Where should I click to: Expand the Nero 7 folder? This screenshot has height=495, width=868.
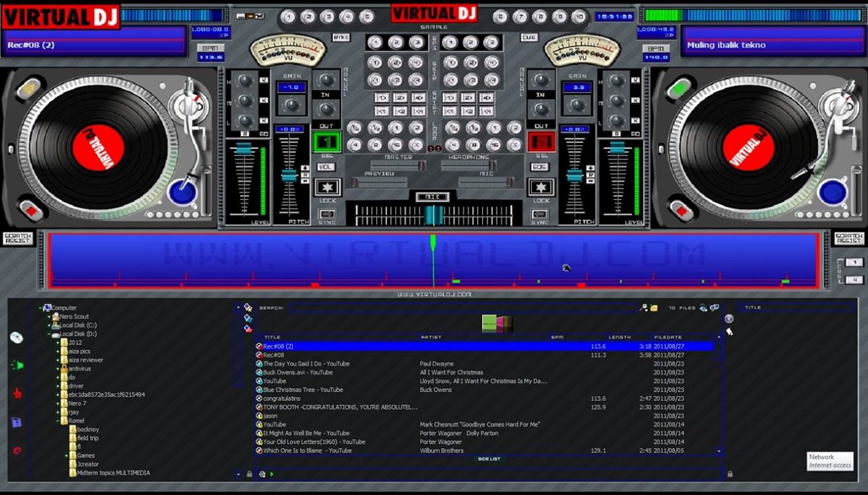[x=58, y=404]
